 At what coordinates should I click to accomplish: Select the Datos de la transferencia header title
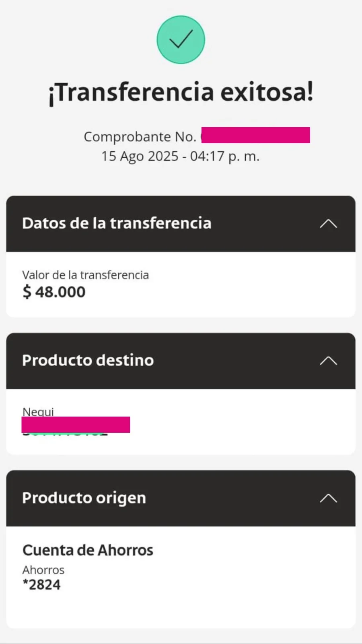coord(117,223)
